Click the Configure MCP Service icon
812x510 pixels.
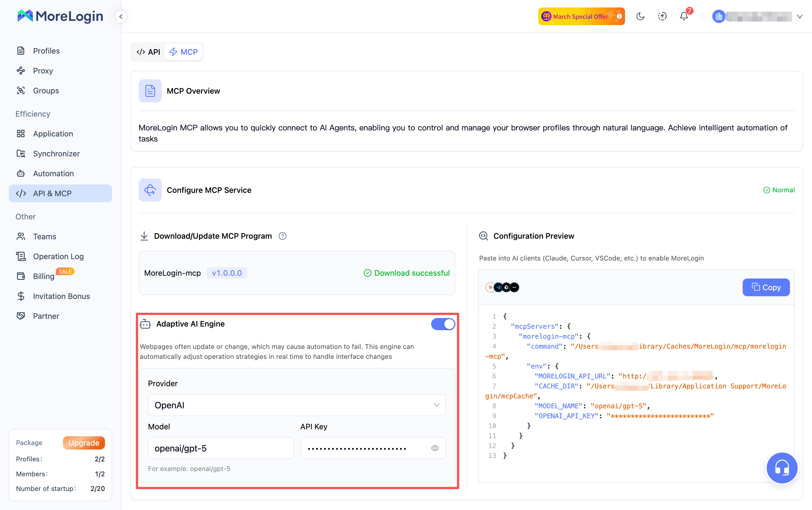click(150, 190)
